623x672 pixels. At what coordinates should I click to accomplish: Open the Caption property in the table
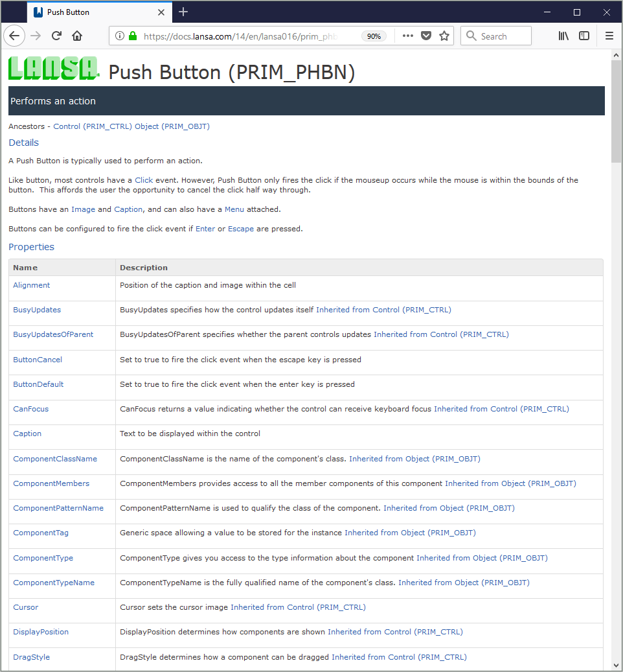[x=27, y=434]
